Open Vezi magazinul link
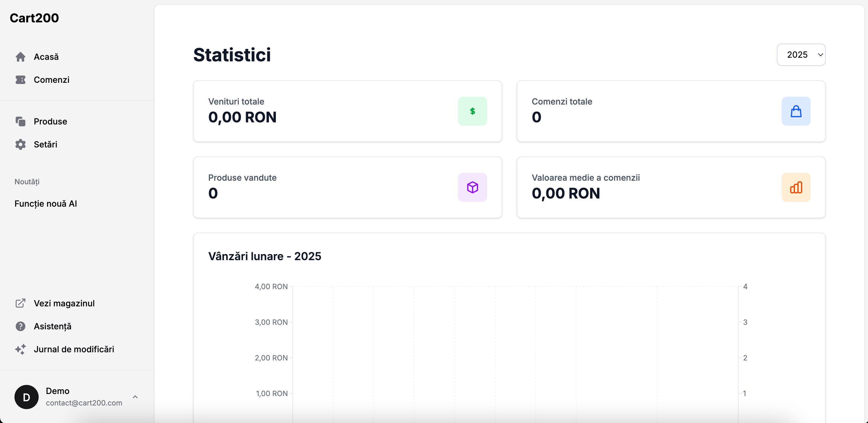 click(x=64, y=303)
